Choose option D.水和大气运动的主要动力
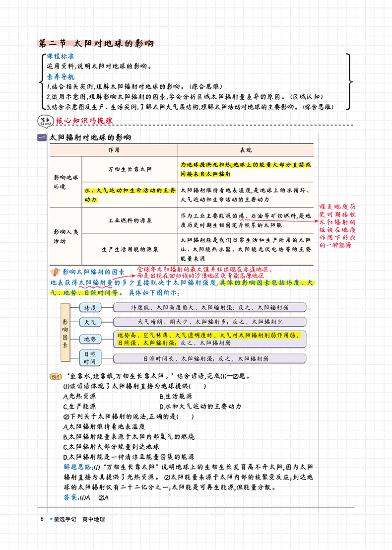 click(200, 406)
